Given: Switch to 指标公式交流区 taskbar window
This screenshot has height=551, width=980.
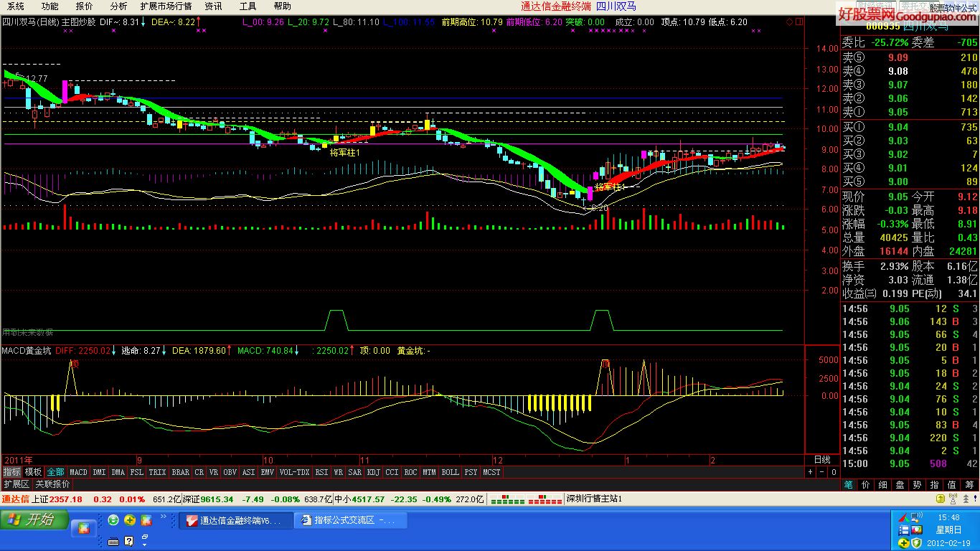Looking at the screenshot, I should pyautogui.click(x=350, y=520).
